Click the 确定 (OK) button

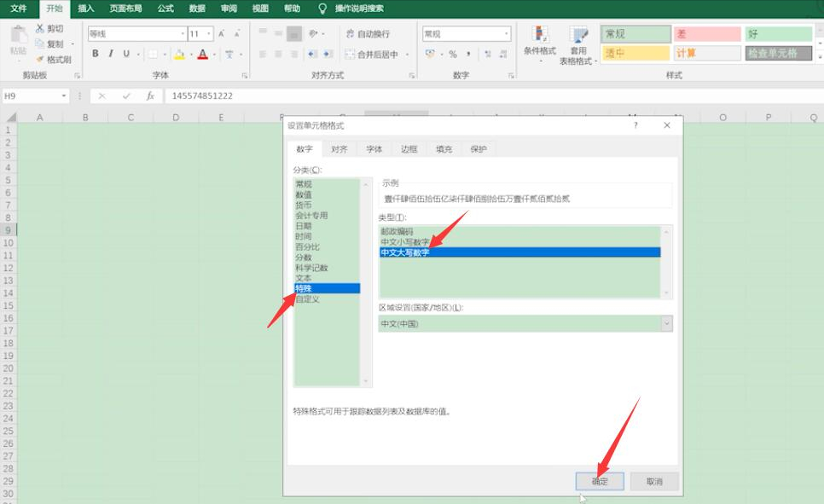[600, 481]
